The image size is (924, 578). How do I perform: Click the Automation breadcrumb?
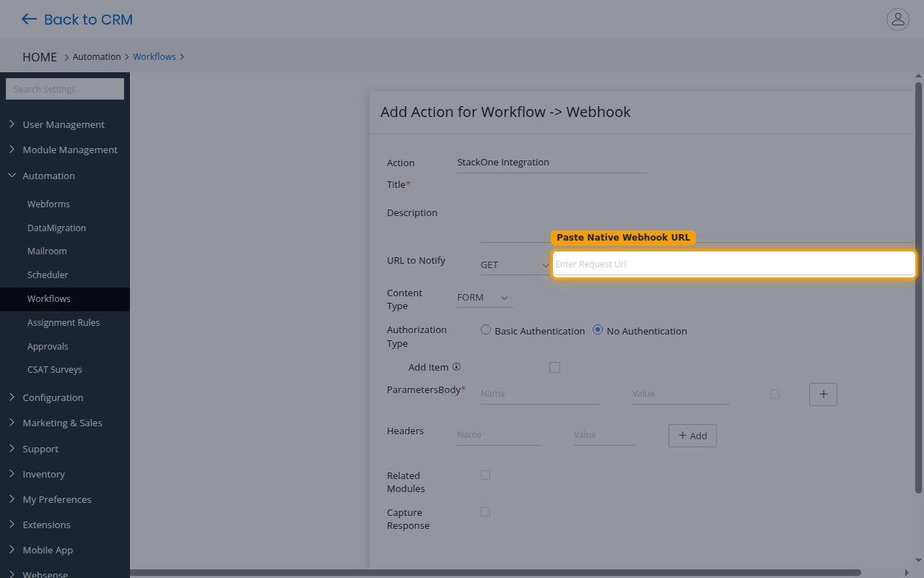[x=97, y=56]
